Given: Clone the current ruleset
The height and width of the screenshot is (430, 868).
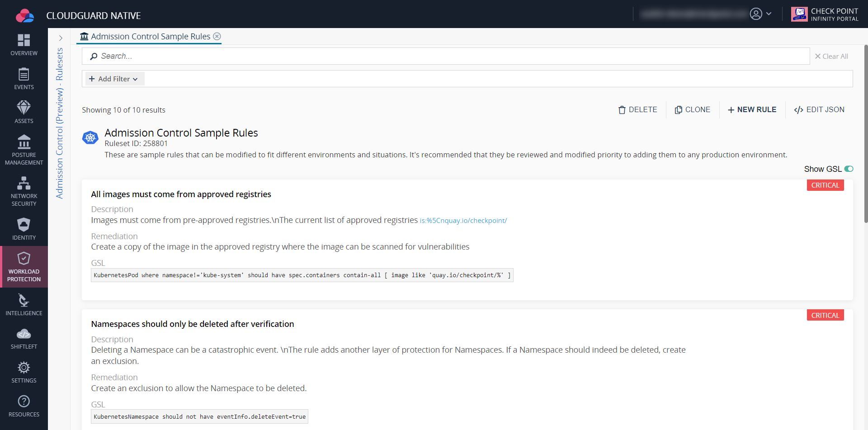Looking at the screenshot, I should 693,110.
